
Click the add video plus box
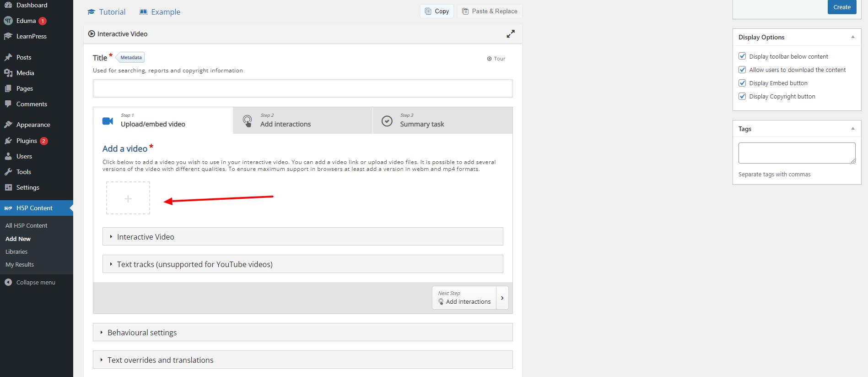tap(128, 198)
